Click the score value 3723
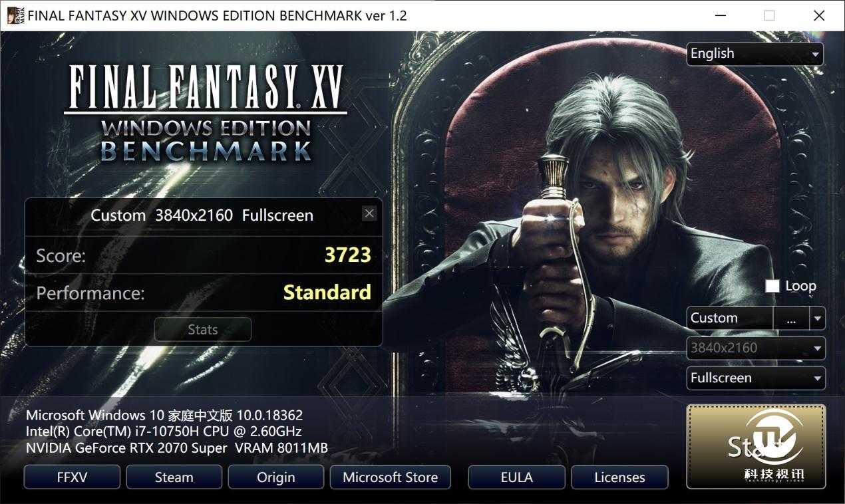Image resolution: width=845 pixels, height=504 pixels. point(347,255)
